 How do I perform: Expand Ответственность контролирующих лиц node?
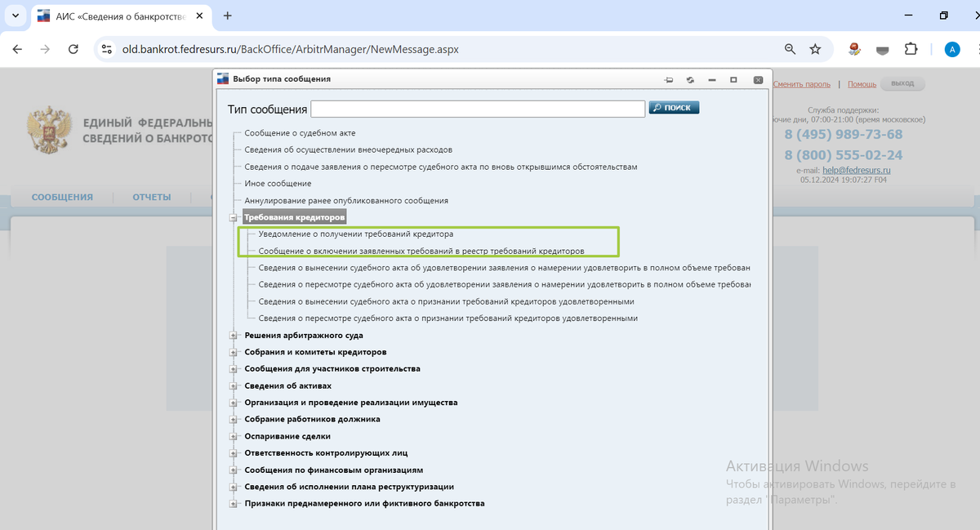233,453
